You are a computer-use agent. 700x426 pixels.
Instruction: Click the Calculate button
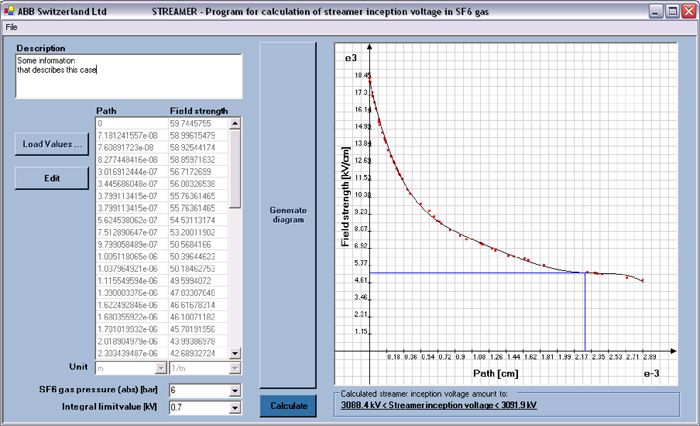coord(288,406)
